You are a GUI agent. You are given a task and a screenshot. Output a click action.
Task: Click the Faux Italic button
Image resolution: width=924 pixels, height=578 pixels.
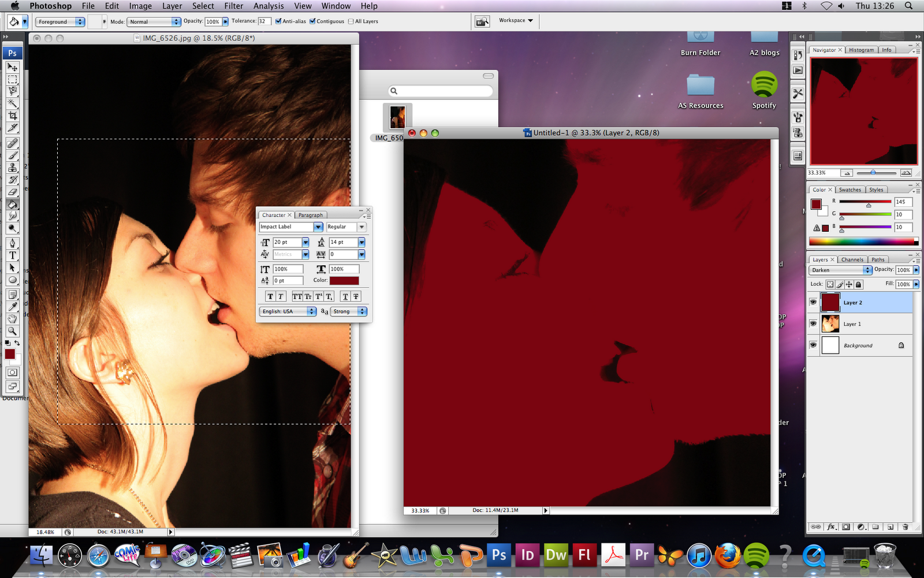pyautogui.click(x=280, y=297)
